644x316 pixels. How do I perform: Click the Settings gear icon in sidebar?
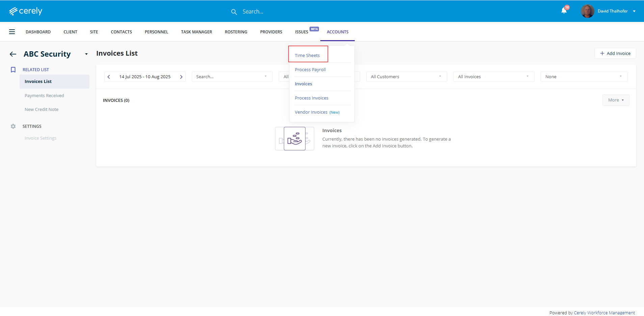click(x=13, y=126)
